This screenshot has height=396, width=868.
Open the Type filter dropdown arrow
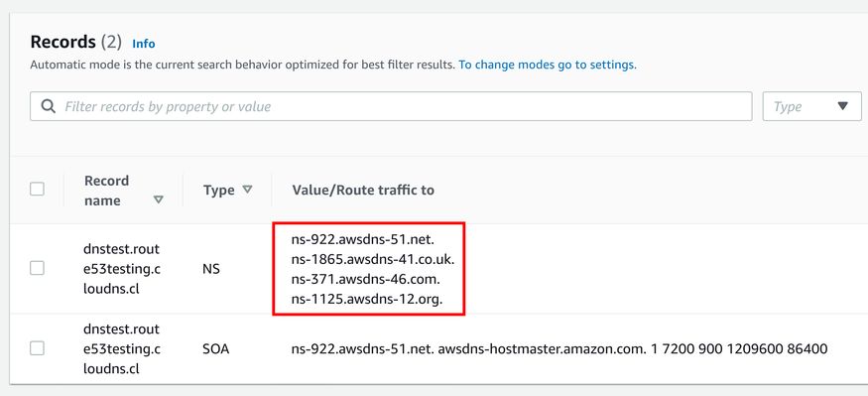(x=843, y=106)
